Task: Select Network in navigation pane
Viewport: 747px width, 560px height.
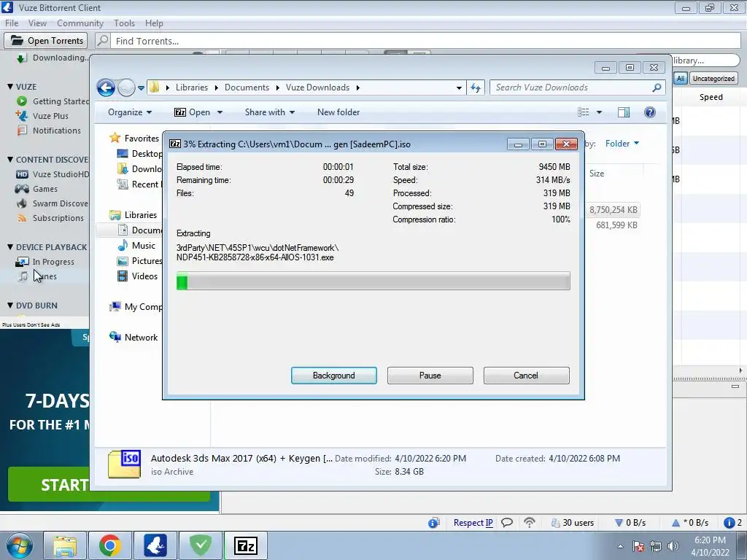Action: pyautogui.click(x=141, y=338)
